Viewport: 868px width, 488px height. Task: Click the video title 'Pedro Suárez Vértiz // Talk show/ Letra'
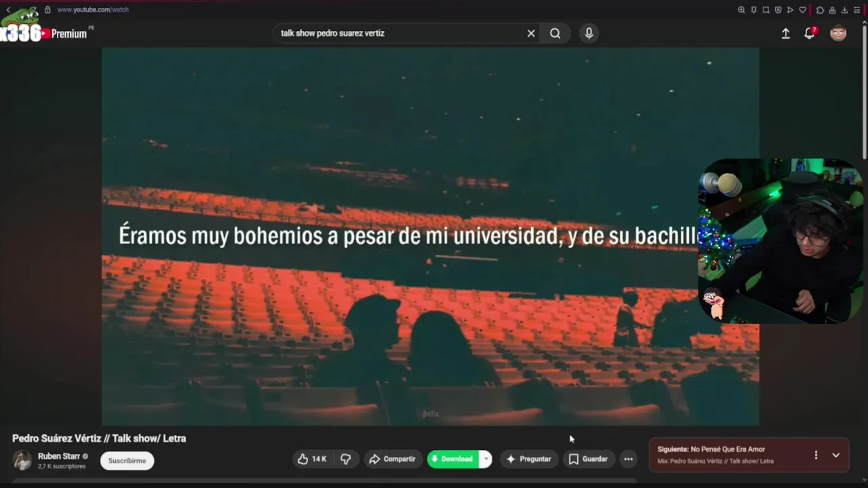point(99,439)
